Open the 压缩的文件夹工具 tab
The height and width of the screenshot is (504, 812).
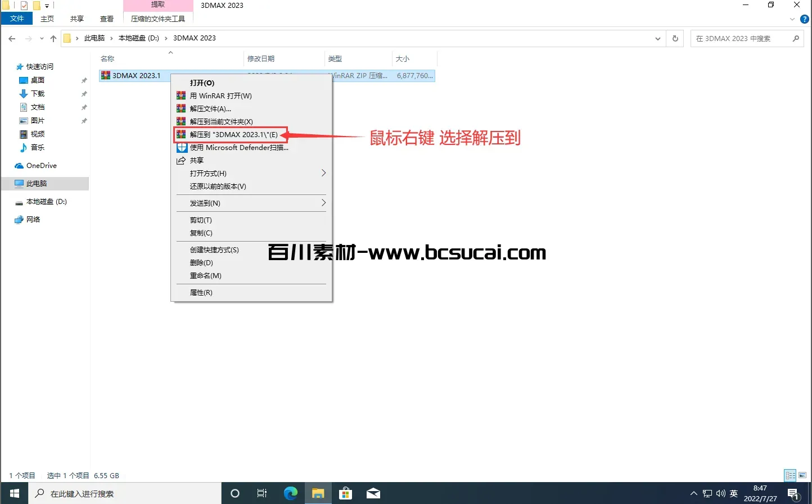(158, 19)
